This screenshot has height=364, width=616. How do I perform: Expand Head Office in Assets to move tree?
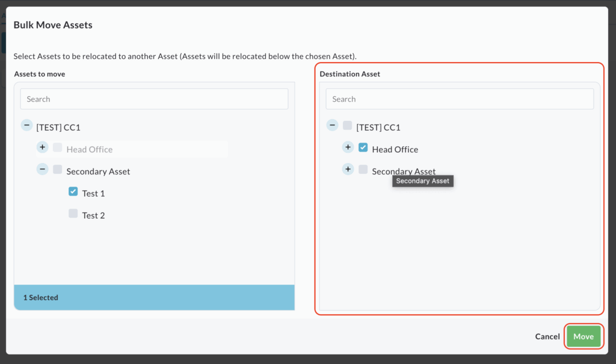click(x=42, y=147)
